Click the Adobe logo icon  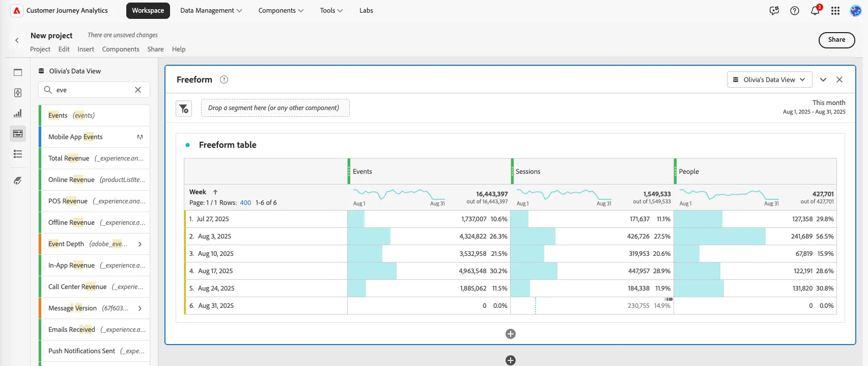click(x=17, y=11)
